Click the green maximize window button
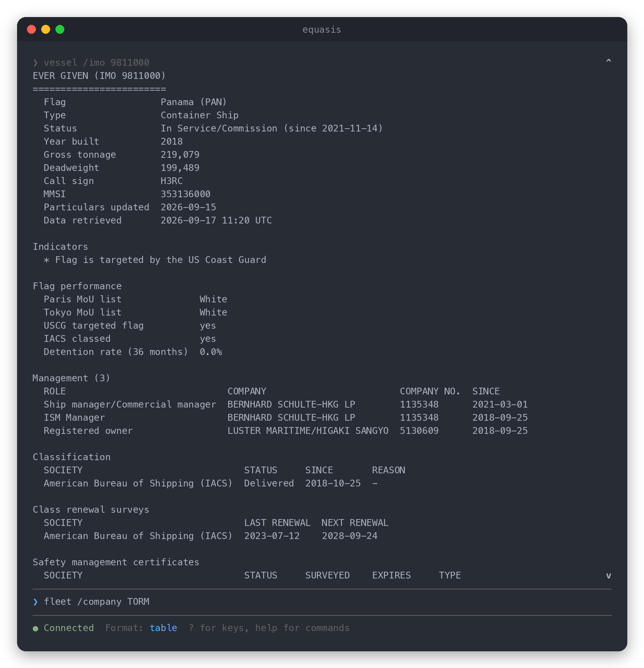 pyautogui.click(x=60, y=29)
